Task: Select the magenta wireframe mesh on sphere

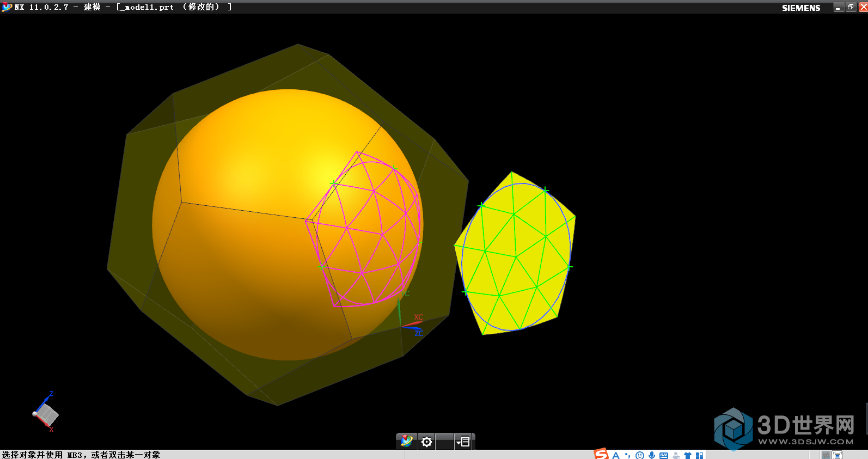Action: (364, 229)
